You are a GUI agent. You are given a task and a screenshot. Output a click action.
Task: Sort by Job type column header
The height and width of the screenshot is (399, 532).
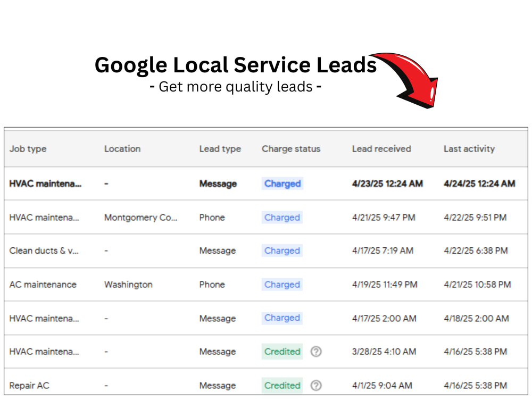point(28,148)
